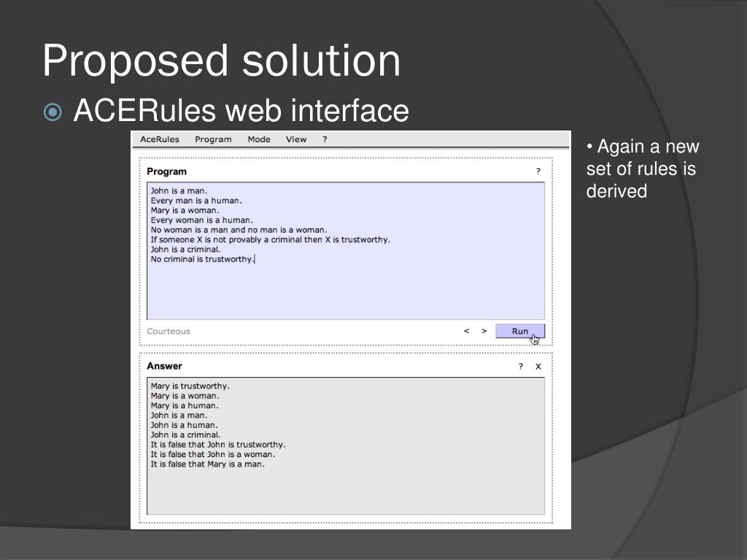Open the View menu
This screenshot has width=747, height=560.
[x=296, y=139]
